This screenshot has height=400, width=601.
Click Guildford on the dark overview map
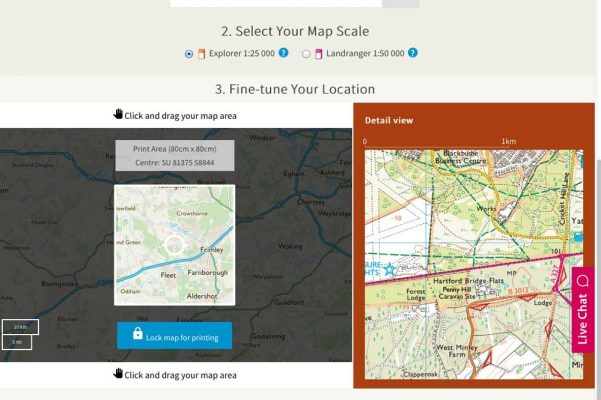[x=289, y=302]
